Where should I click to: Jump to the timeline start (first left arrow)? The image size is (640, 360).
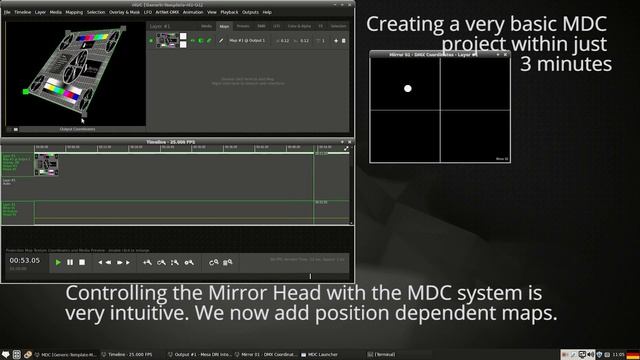coord(100,262)
